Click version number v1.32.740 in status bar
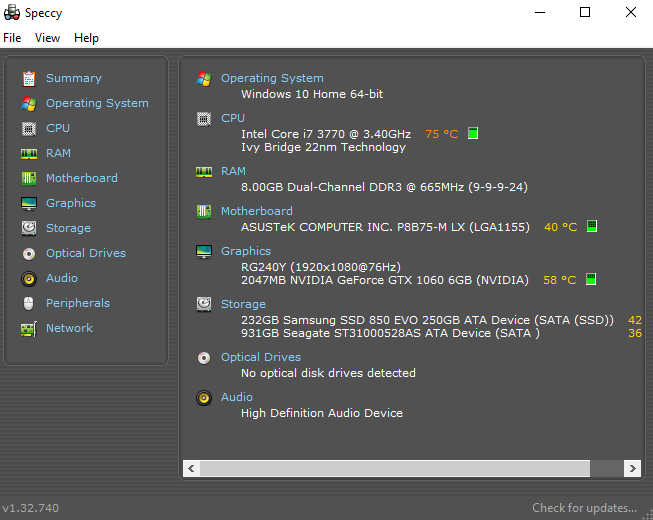653x520 pixels. pos(30,508)
